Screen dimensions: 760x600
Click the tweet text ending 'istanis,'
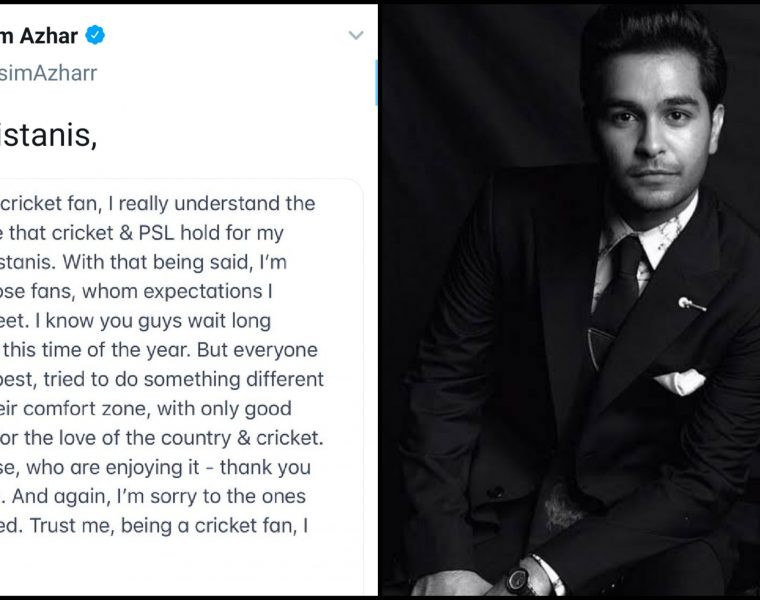coord(48,135)
